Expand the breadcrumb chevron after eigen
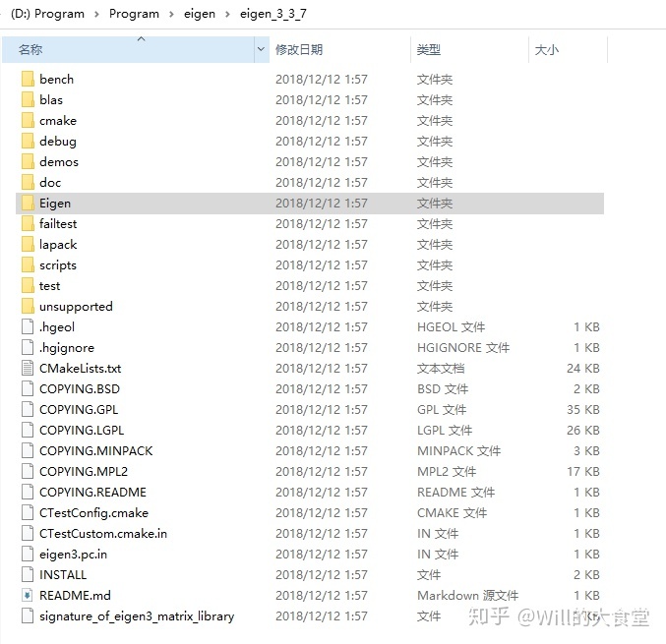Viewport: 666px width, 644px height. pos(227,14)
